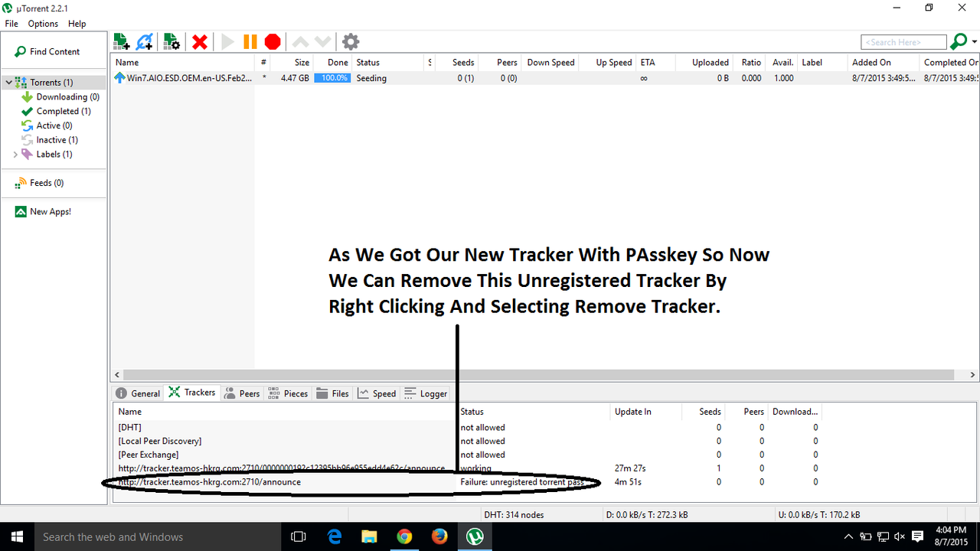Switch to the Peers tab
980x551 pixels.
tap(242, 393)
